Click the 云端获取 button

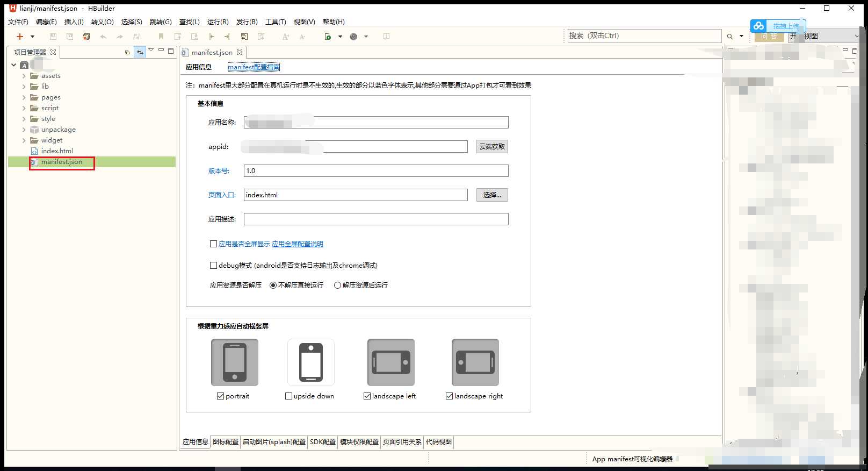tap(492, 147)
